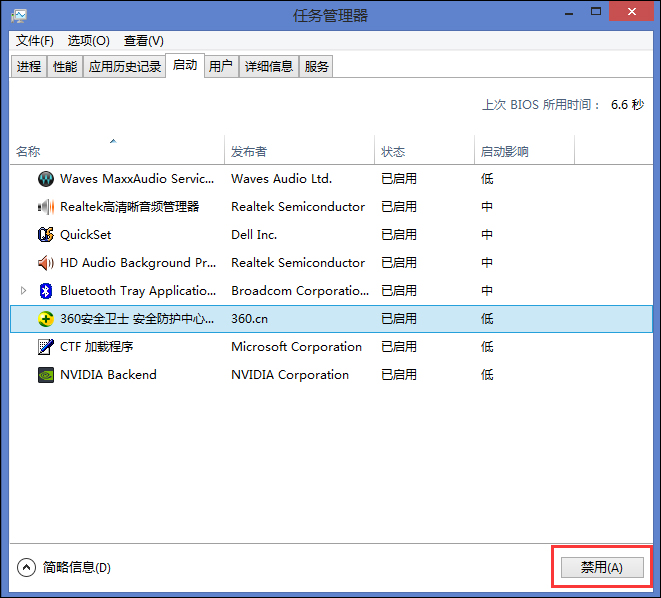Click Realtek Semiconductor in the HD Audio row

[x=298, y=263]
